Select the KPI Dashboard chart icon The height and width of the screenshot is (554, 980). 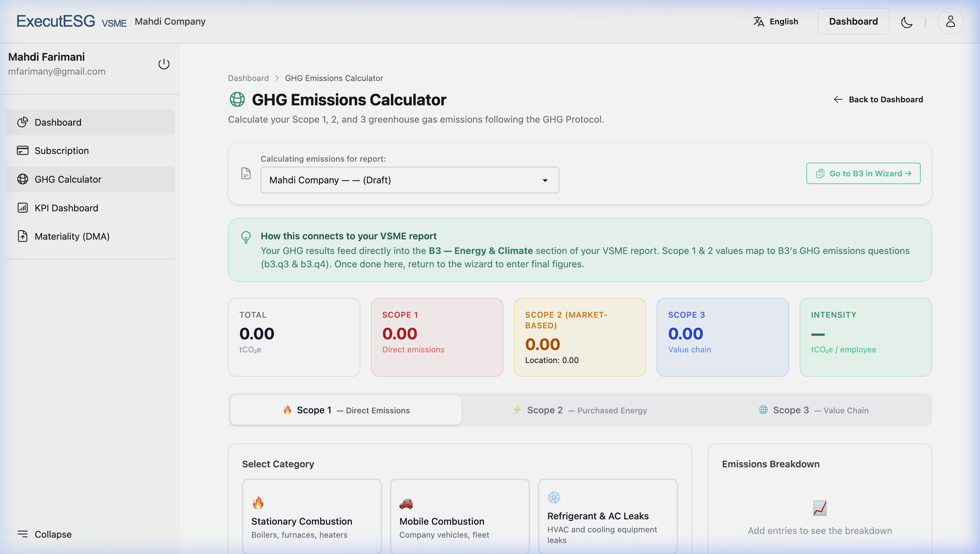tap(22, 208)
